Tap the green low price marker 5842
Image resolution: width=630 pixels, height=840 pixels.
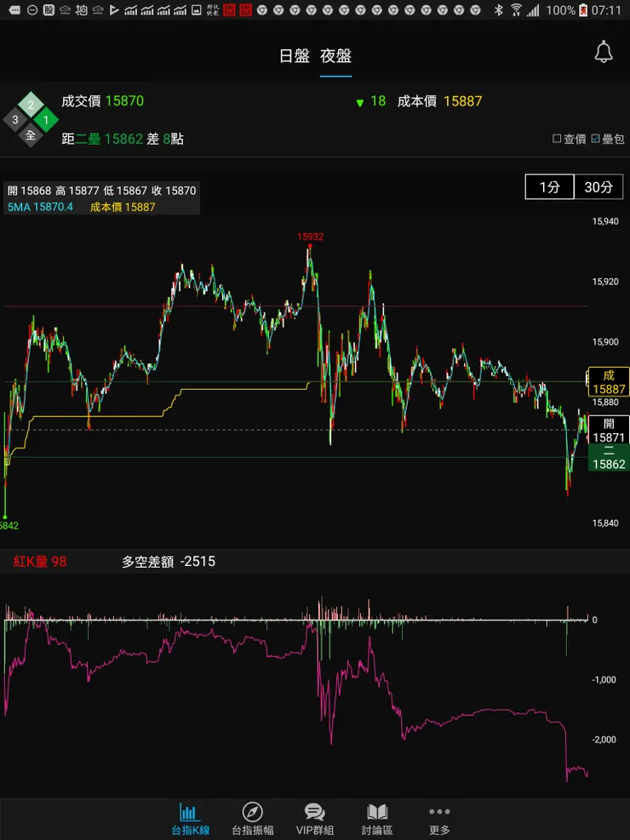point(9,526)
